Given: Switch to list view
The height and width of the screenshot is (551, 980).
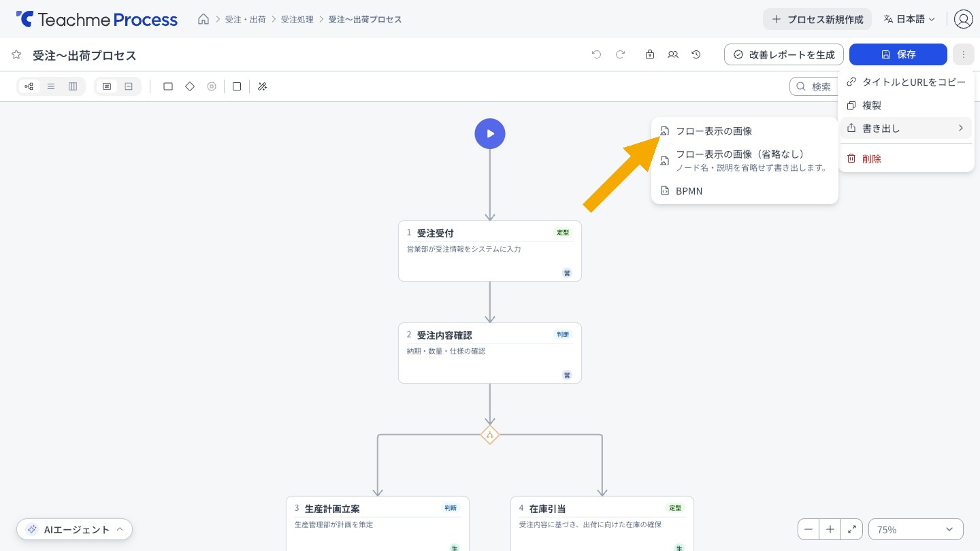Looking at the screenshot, I should click(51, 86).
